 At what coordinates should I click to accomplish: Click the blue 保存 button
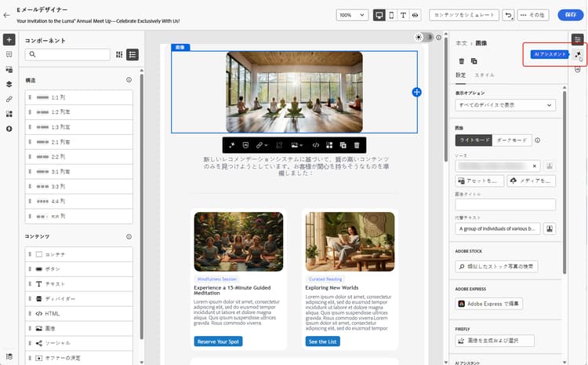click(x=571, y=15)
